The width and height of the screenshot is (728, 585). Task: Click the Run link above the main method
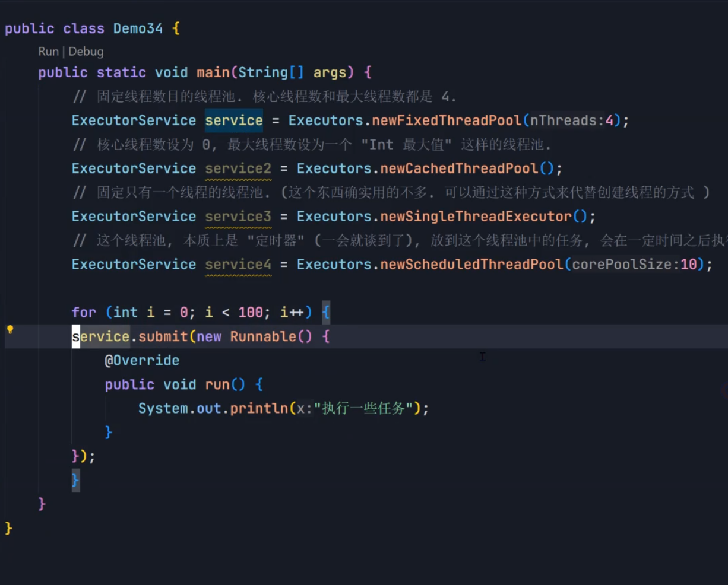click(x=48, y=52)
